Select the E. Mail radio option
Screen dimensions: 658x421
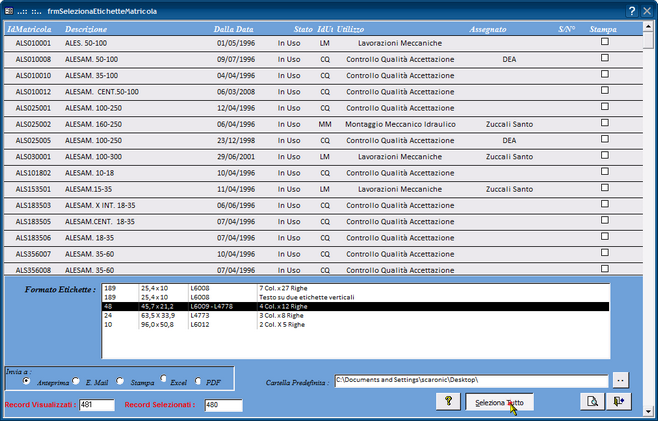76,381
